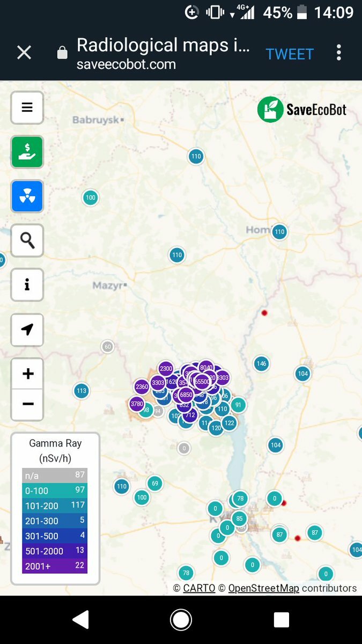Zoom out with the minus button

pos(28,404)
